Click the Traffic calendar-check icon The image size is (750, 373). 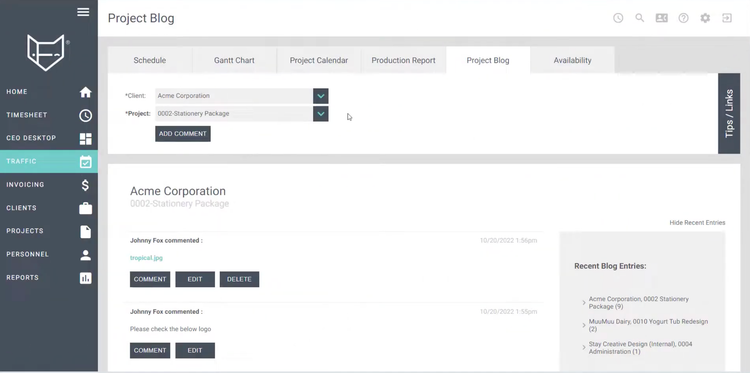pyautogui.click(x=86, y=162)
